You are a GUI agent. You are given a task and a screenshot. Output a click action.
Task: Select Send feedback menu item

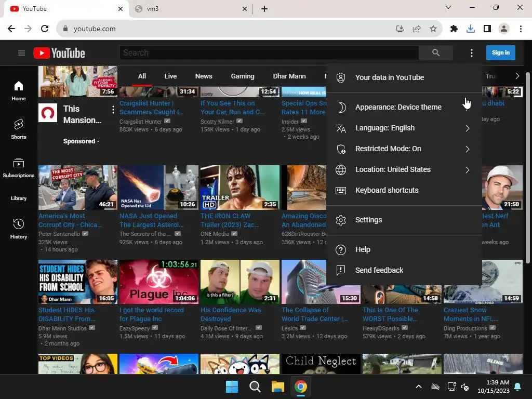click(x=404, y=270)
